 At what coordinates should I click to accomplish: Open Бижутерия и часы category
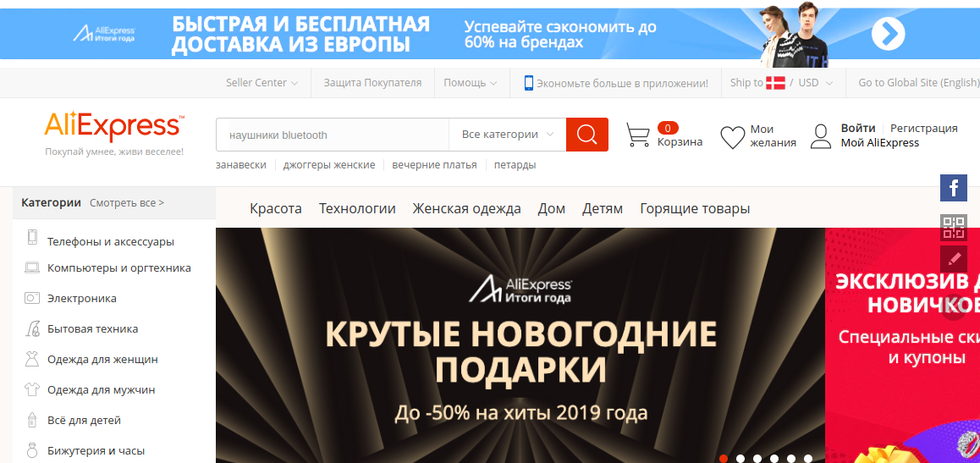[x=96, y=450]
